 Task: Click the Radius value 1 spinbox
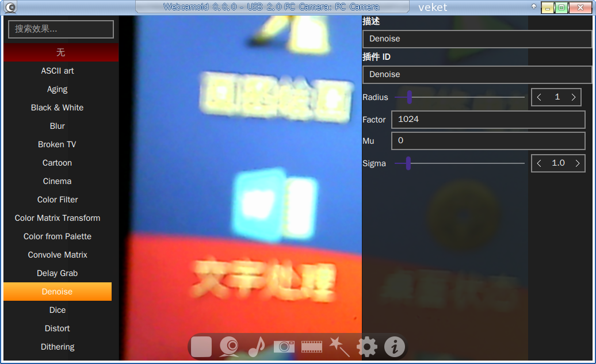556,97
